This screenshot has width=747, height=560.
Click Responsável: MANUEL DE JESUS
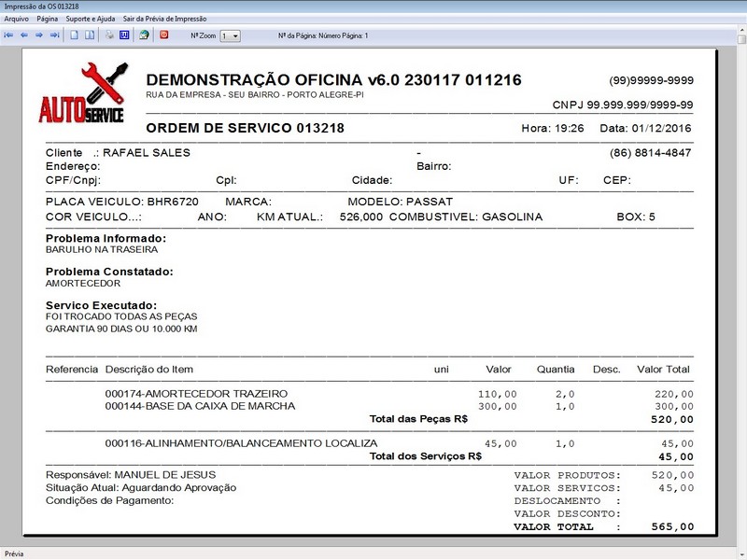click(x=131, y=475)
